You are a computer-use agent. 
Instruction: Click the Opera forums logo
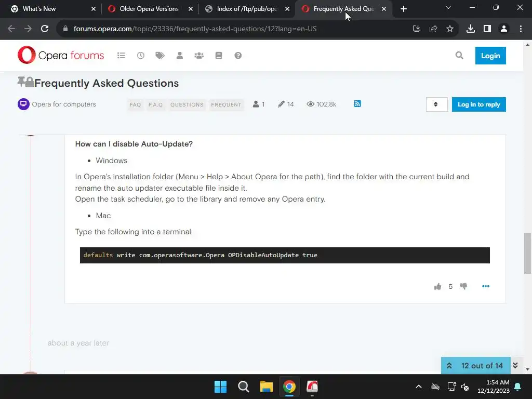coord(61,55)
